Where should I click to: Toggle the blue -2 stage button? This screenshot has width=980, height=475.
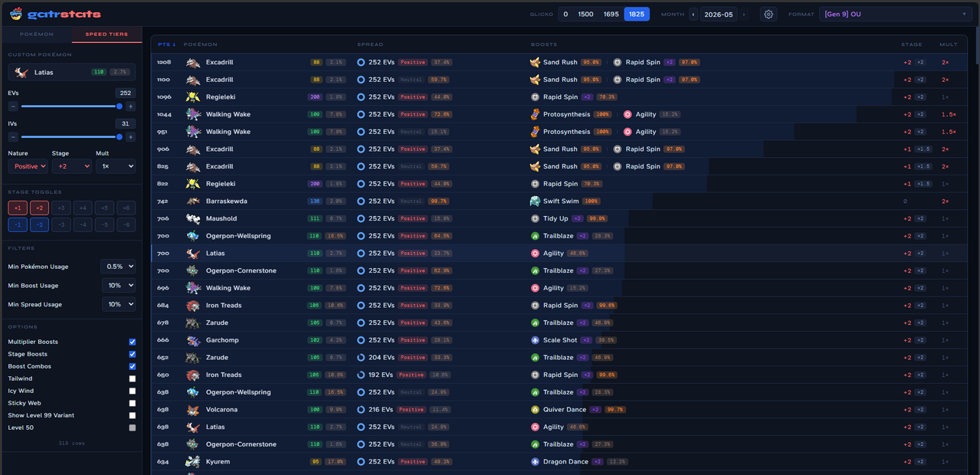click(39, 224)
